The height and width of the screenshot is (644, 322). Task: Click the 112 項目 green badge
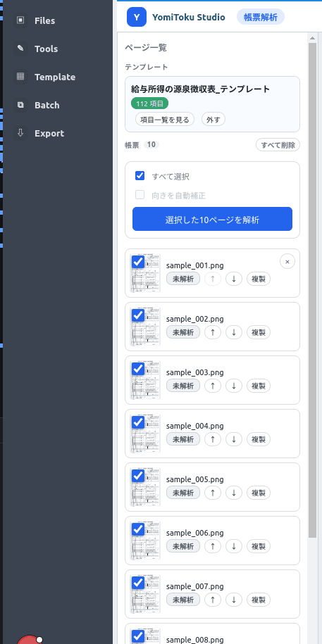pos(149,104)
